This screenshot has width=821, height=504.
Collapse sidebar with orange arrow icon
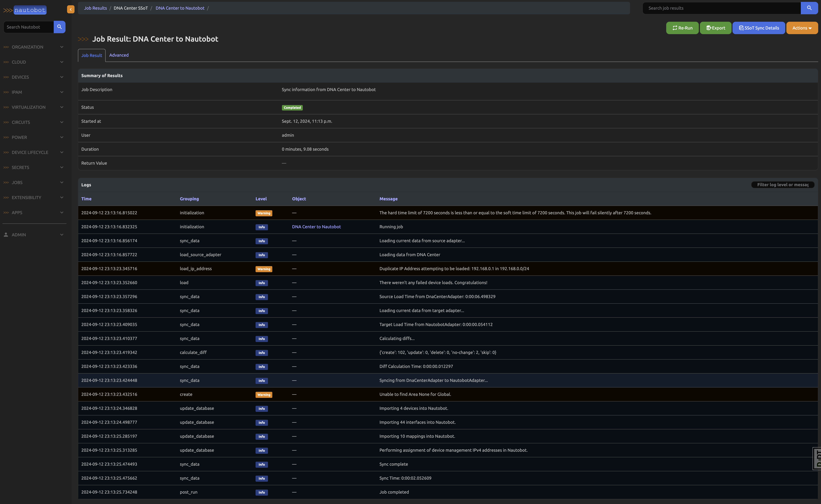pyautogui.click(x=71, y=9)
